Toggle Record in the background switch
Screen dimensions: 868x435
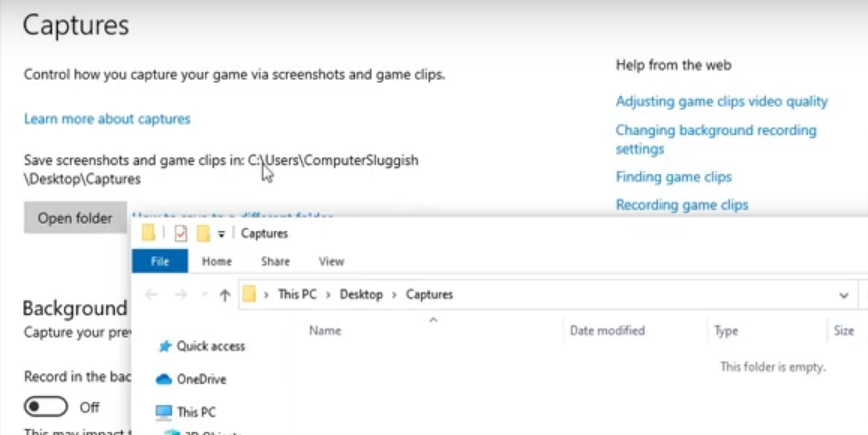tap(46, 407)
